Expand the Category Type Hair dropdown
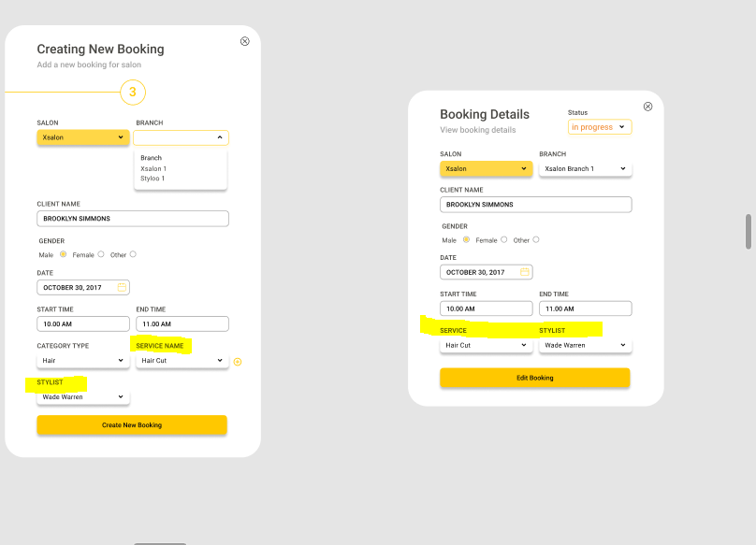Screen dimensions: 756x545 [83, 361]
